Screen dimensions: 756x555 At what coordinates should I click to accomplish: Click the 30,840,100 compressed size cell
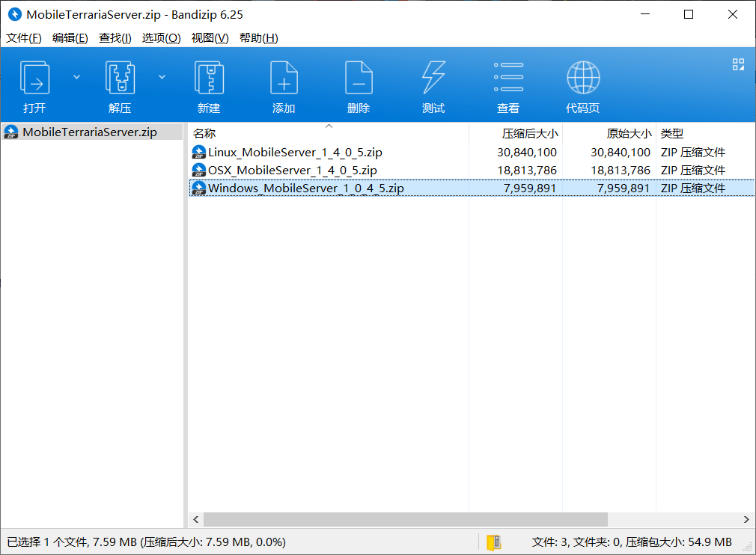point(526,153)
